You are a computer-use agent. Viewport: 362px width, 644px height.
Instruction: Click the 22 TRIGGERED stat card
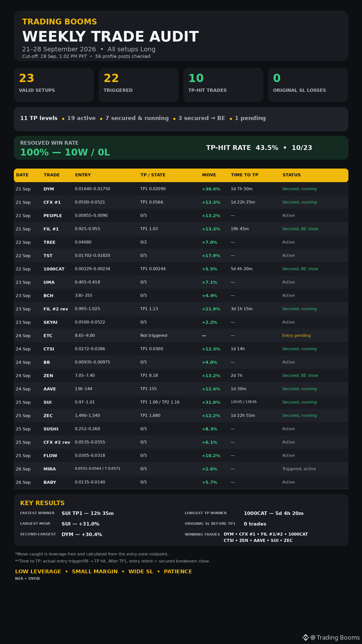point(139,85)
